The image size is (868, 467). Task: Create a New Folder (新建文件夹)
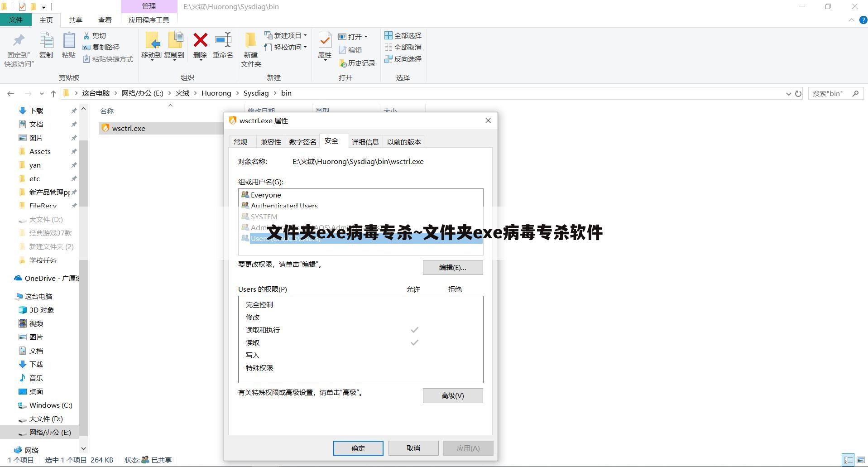tap(251, 50)
